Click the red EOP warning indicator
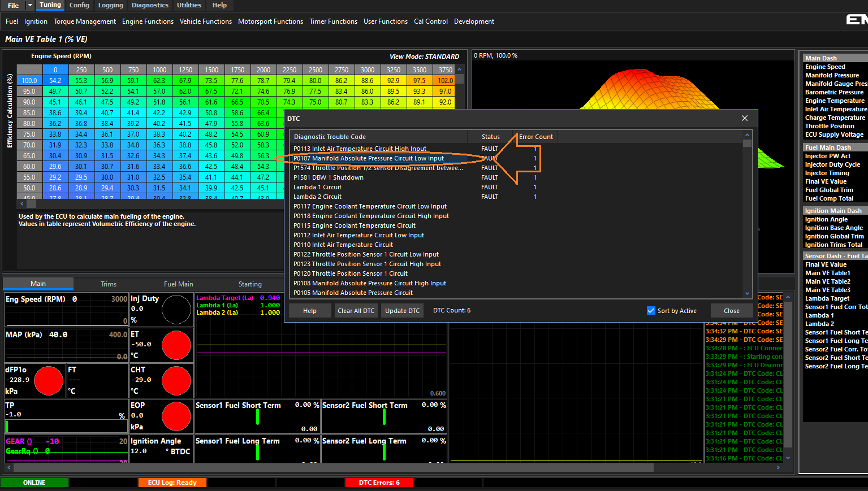Screen dimensions: 868x491 (x=176, y=416)
